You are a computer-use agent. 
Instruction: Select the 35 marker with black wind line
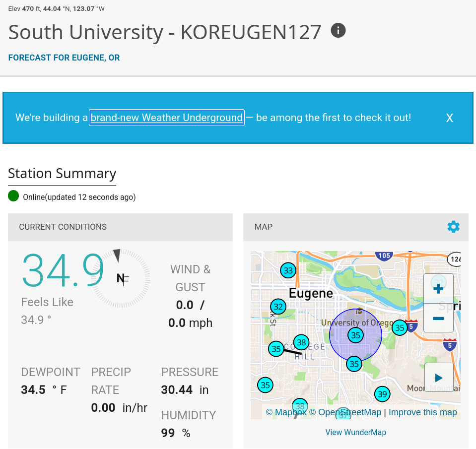[x=276, y=349]
